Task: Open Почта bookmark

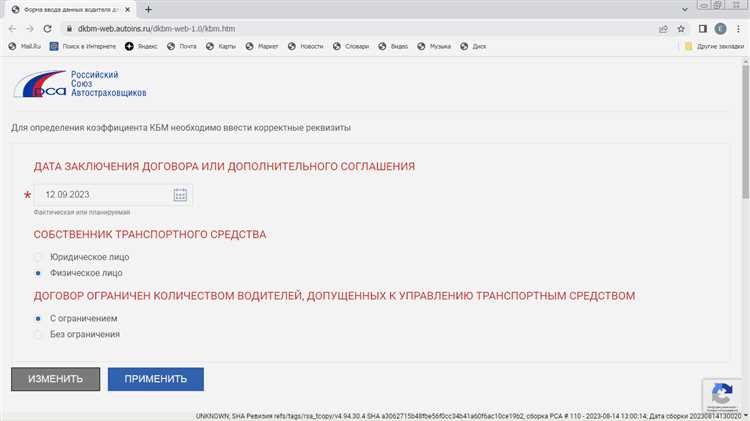Action: click(x=182, y=46)
